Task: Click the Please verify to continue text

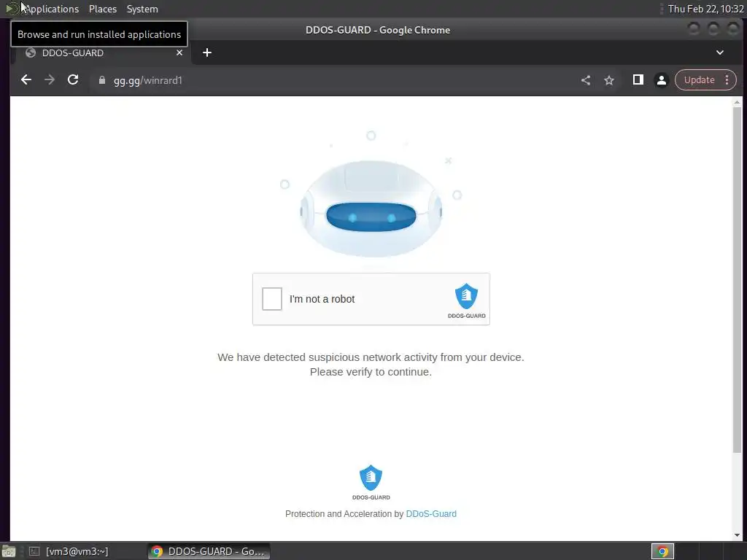Action: (371, 372)
